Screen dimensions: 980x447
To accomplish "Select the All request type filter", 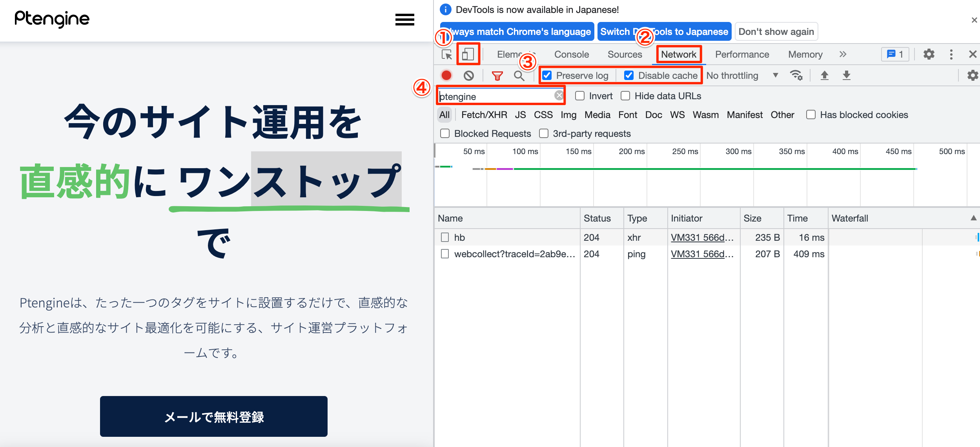I will (x=444, y=114).
